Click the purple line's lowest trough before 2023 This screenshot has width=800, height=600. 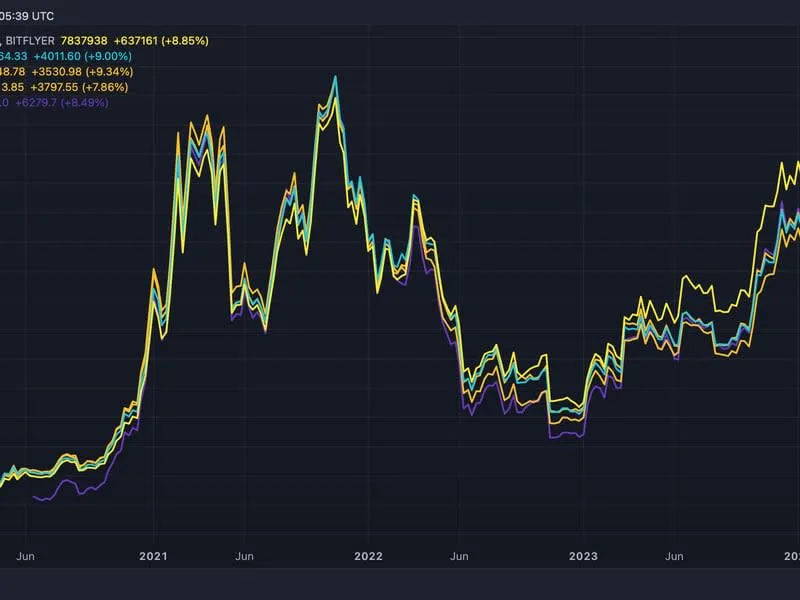point(551,438)
